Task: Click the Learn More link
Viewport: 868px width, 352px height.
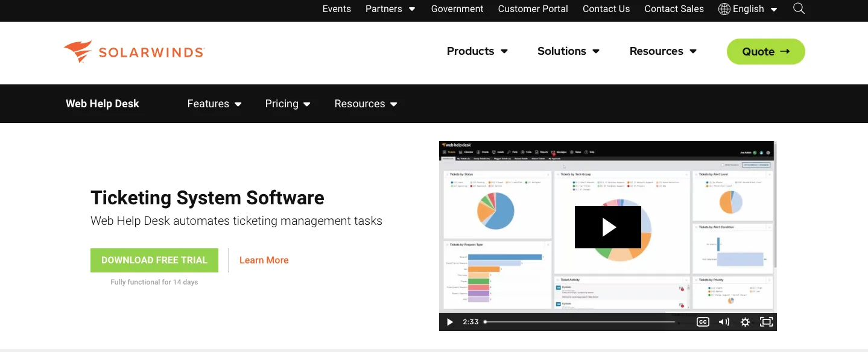Action: (264, 260)
